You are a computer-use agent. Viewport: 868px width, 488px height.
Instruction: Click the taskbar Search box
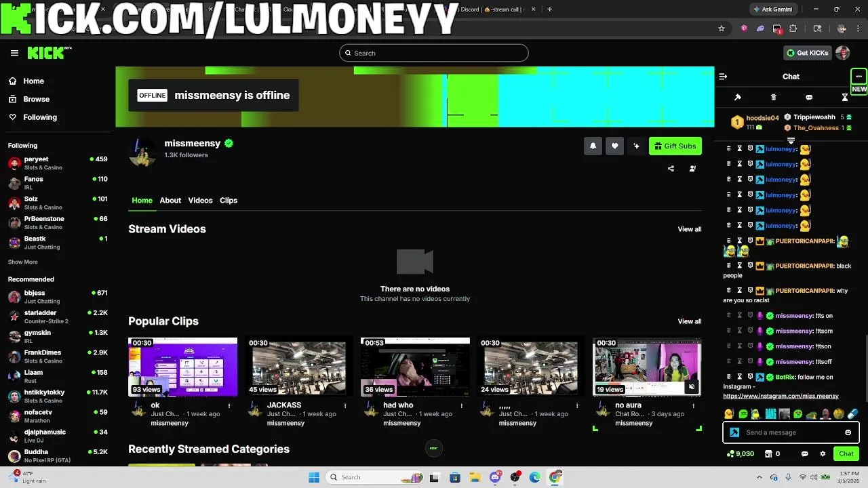pos(375,477)
